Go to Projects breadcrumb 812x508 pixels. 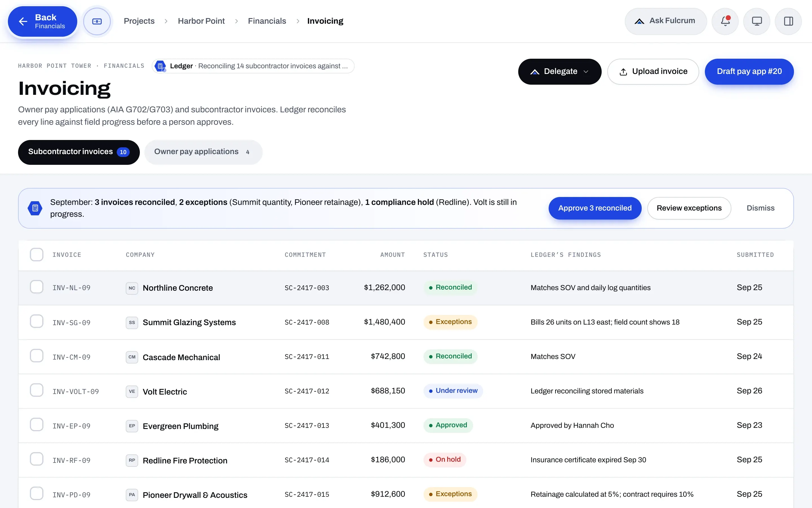tap(139, 21)
